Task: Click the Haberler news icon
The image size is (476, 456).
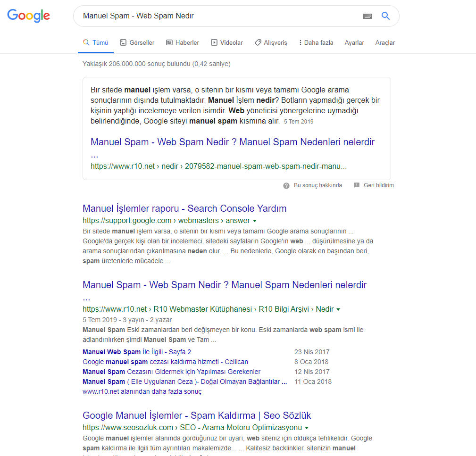Action: pyautogui.click(x=169, y=42)
